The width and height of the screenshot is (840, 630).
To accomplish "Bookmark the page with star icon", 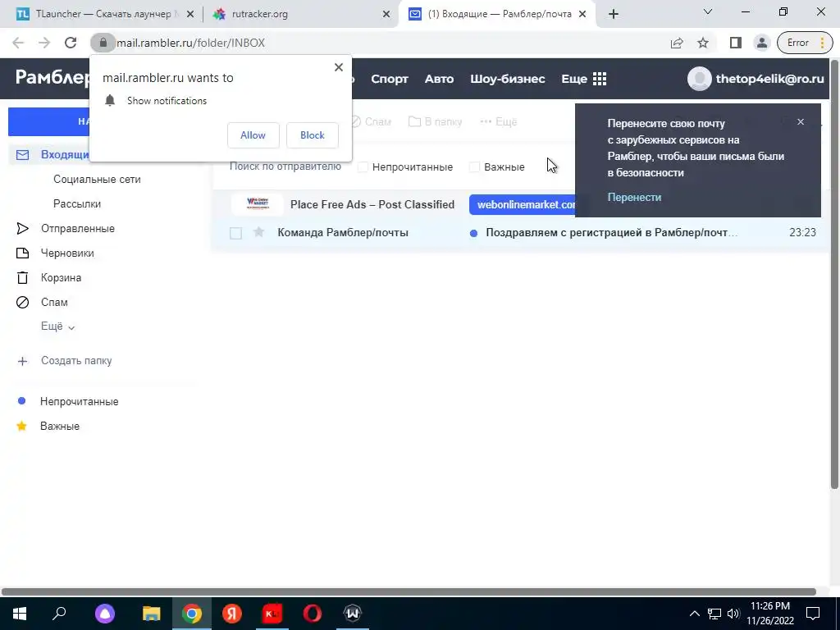I will coord(703,43).
